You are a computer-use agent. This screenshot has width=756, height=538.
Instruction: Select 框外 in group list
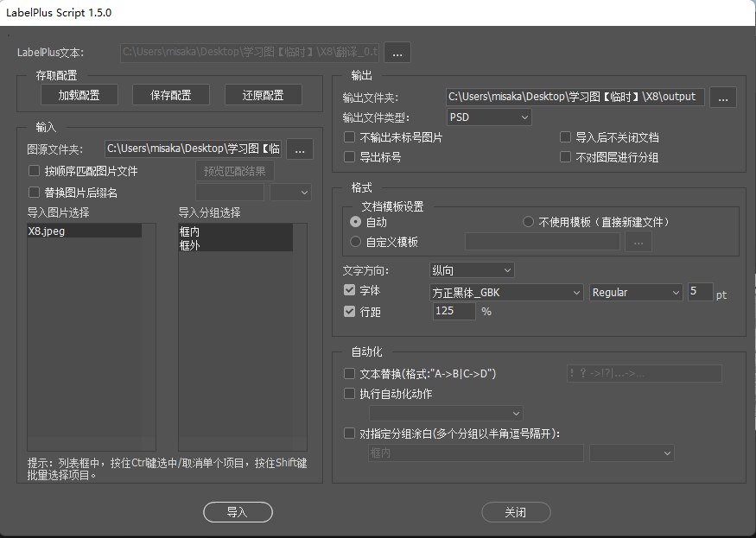click(x=235, y=245)
